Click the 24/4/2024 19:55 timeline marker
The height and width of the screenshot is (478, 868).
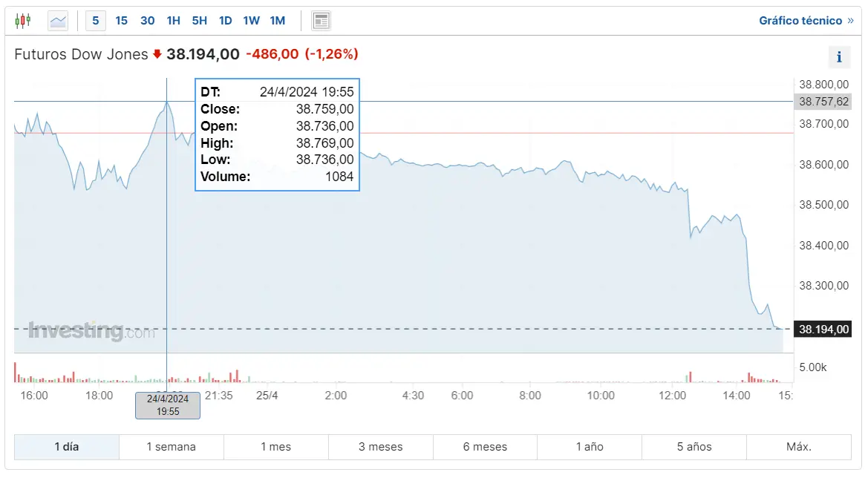point(167,405)
